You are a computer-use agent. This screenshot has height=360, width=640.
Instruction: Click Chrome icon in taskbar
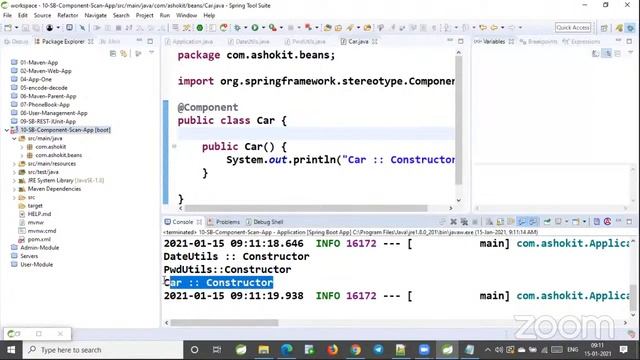pyautogui.click(x=356, y=350)
